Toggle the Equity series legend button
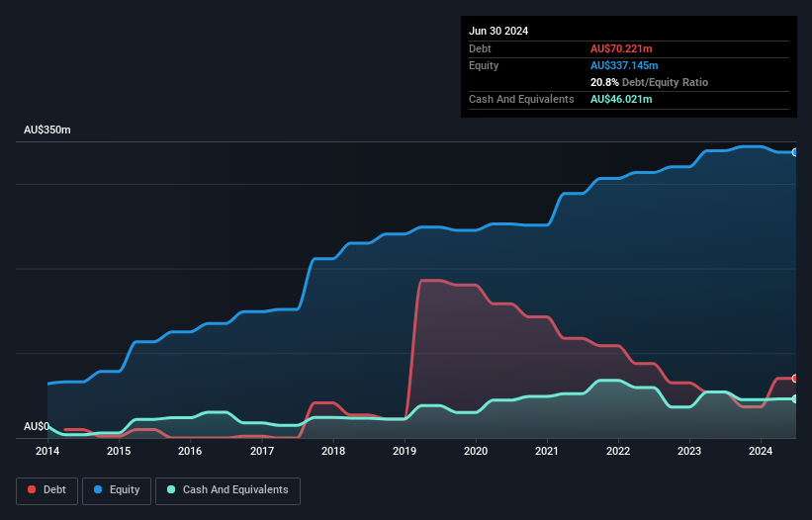This screenshot has height=520, width=812. pyautogui.click(x=117, y=490)
